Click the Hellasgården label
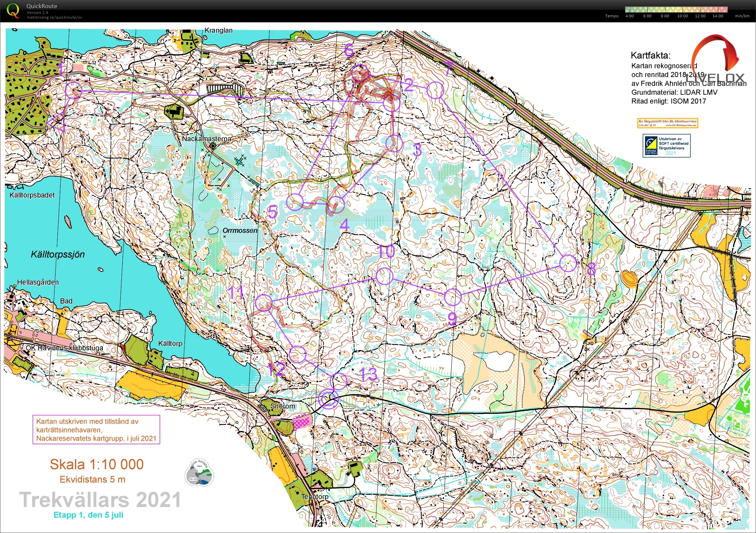Viewport: 756px width, 533px height. (x=38, y=282)
